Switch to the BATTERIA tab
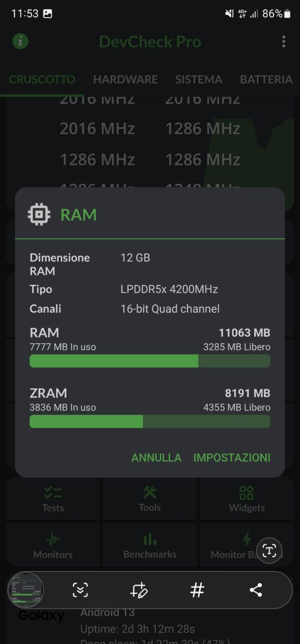The height and width of the screenshot is (644, 300). [x=266, y=79]
